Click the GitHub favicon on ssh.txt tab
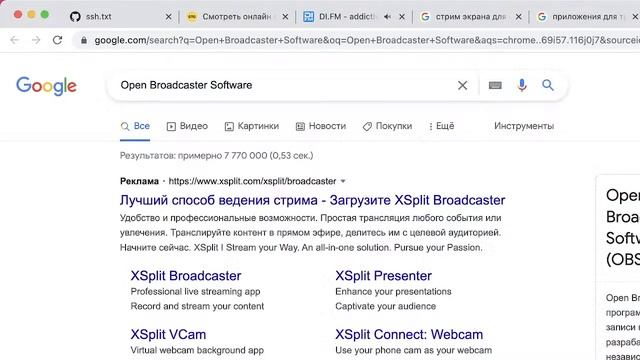 [75, 17]
